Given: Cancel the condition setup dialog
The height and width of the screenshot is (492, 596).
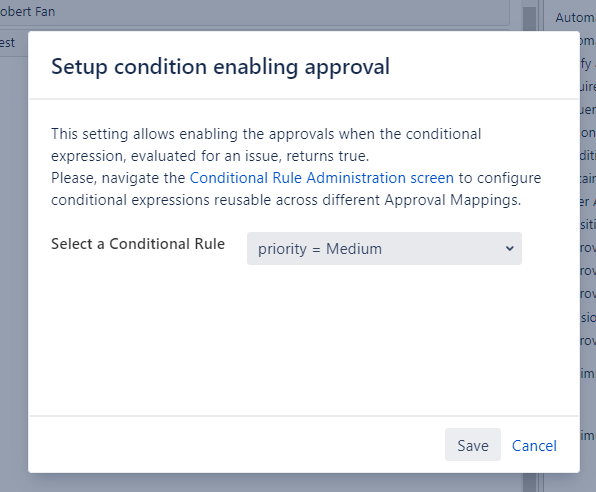Looking at the screenshot, I should click(534, 446).
